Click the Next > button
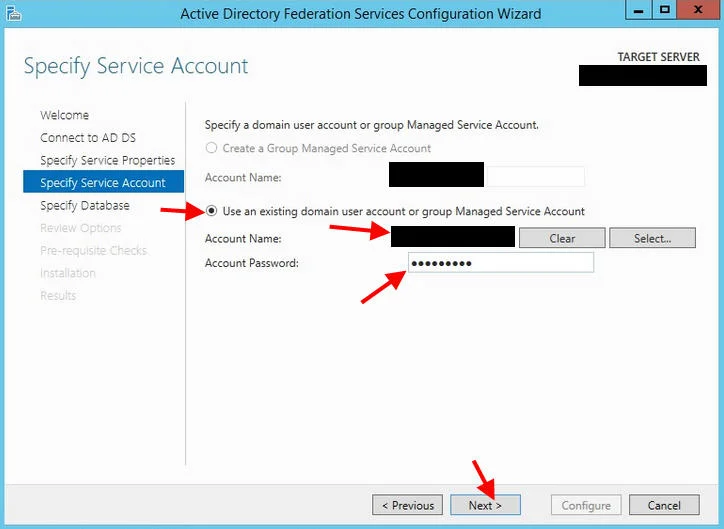 [485, 505]
